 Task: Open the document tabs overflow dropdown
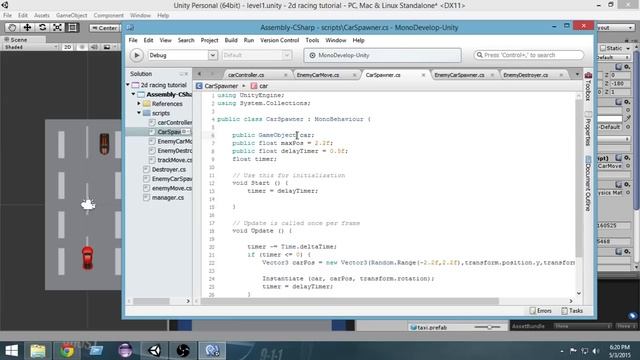tap(577, 74)
